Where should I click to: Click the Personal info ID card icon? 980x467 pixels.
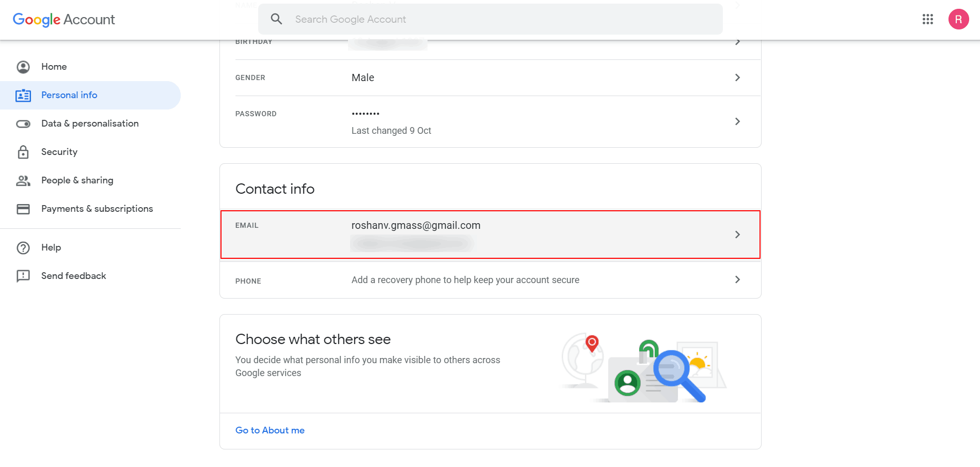coord(23,96)
